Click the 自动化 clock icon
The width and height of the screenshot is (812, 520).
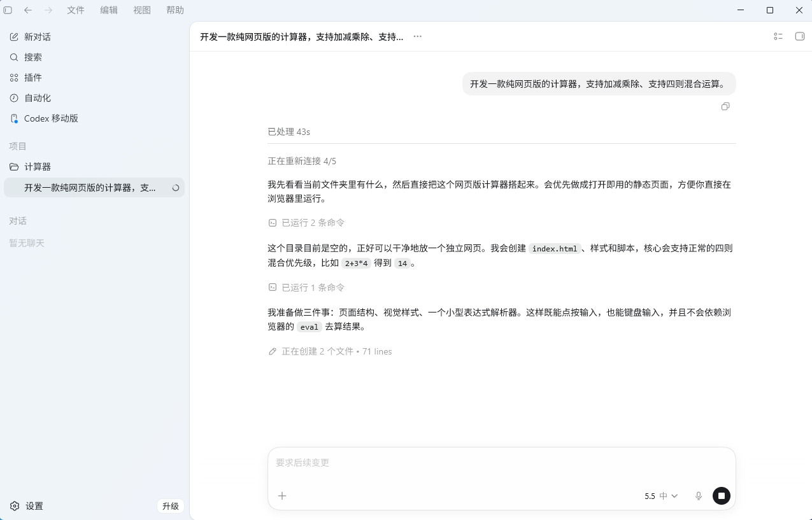pos(14,98)
